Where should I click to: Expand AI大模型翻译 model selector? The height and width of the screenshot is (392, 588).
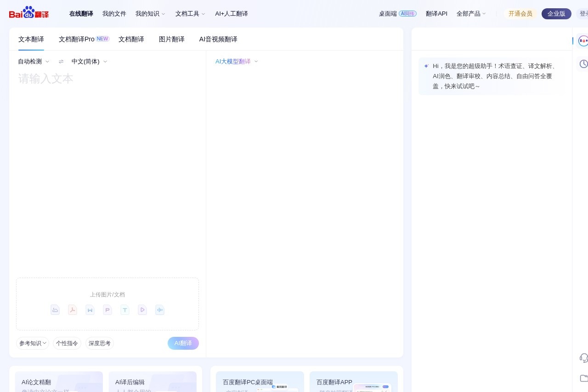(x=237, y=62)
